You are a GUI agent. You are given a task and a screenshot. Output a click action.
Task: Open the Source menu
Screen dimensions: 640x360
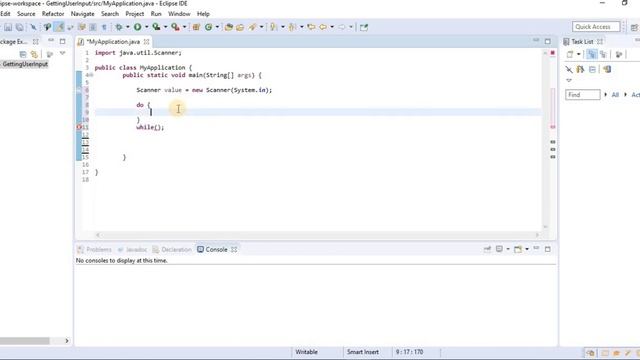26,14
